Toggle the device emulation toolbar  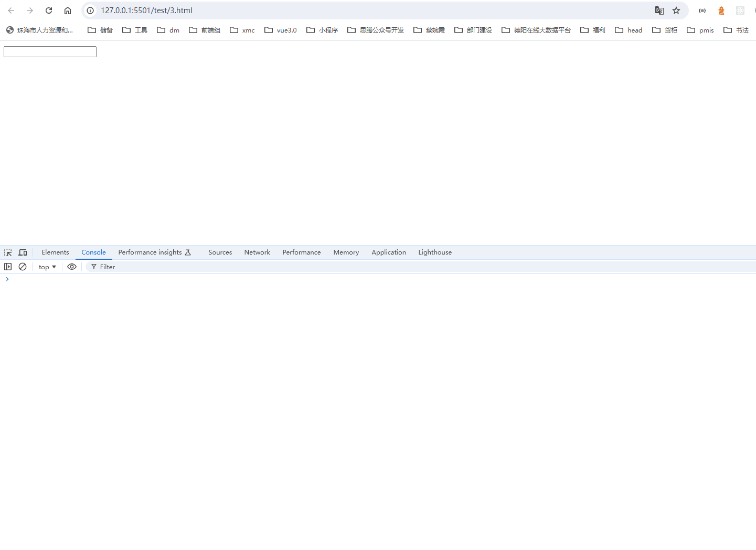[x=23, y=252]
